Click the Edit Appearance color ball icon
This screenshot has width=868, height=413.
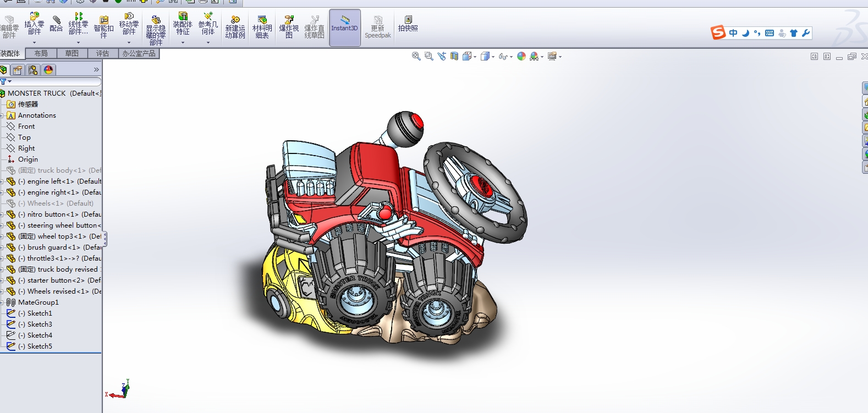[x=521, y=56]
